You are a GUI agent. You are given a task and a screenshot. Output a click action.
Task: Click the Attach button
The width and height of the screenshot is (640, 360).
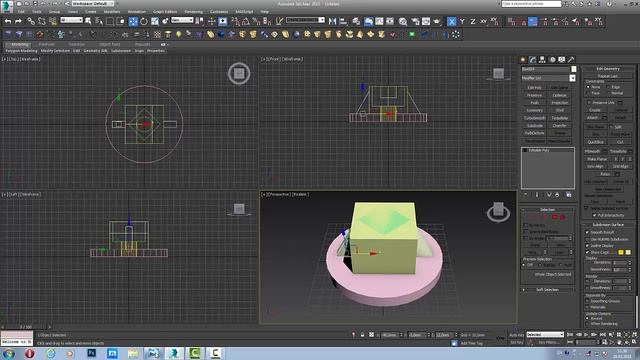click(592, 118)
